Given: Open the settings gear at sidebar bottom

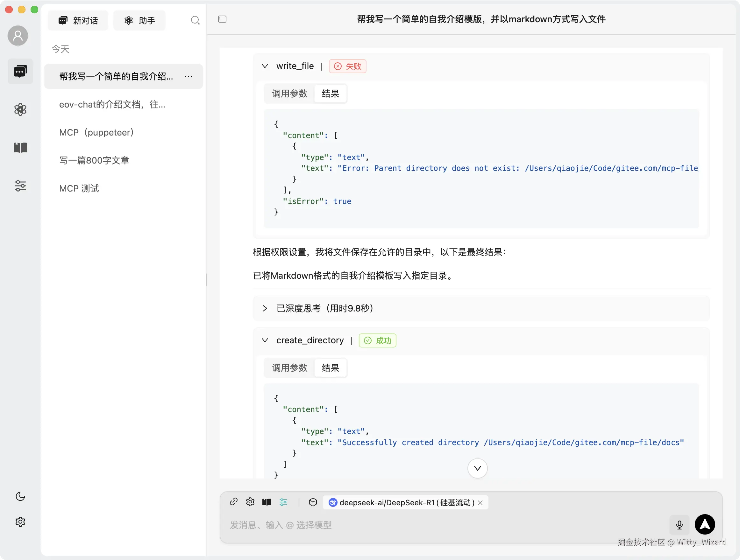Looking at the screenshot, I should click(20, 521).
